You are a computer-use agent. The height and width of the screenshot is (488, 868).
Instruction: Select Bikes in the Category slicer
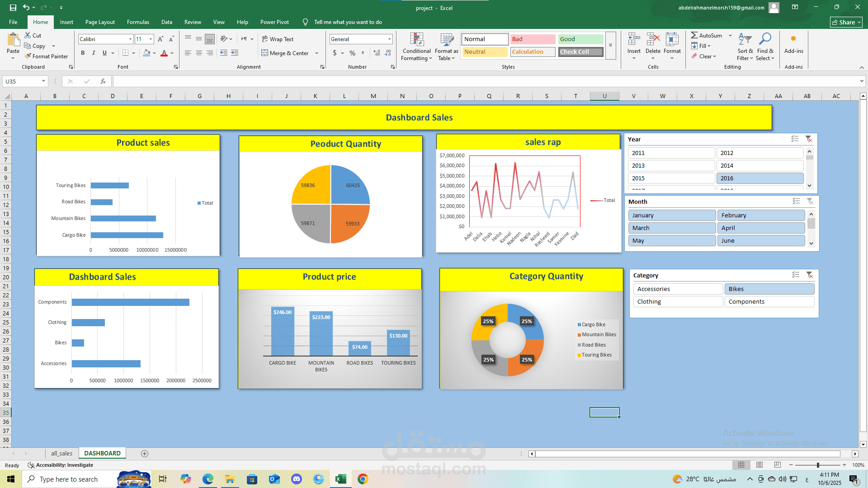click(x=769, y=289)
